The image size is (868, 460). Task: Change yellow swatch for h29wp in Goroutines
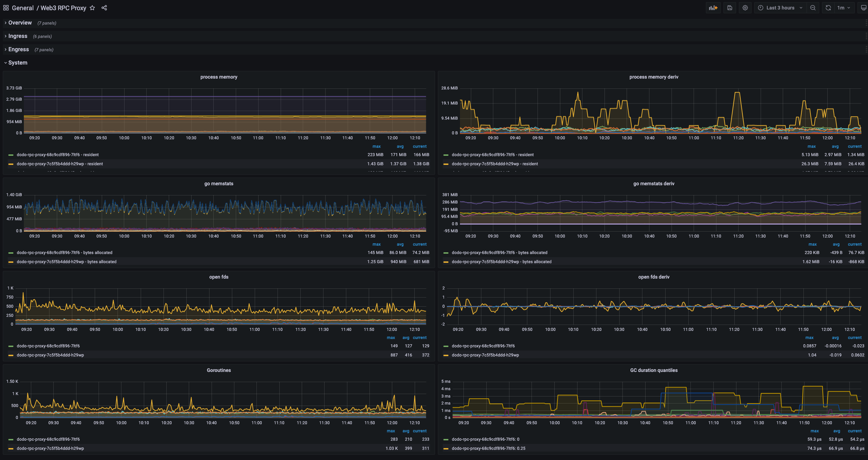[x=11, y=449]
